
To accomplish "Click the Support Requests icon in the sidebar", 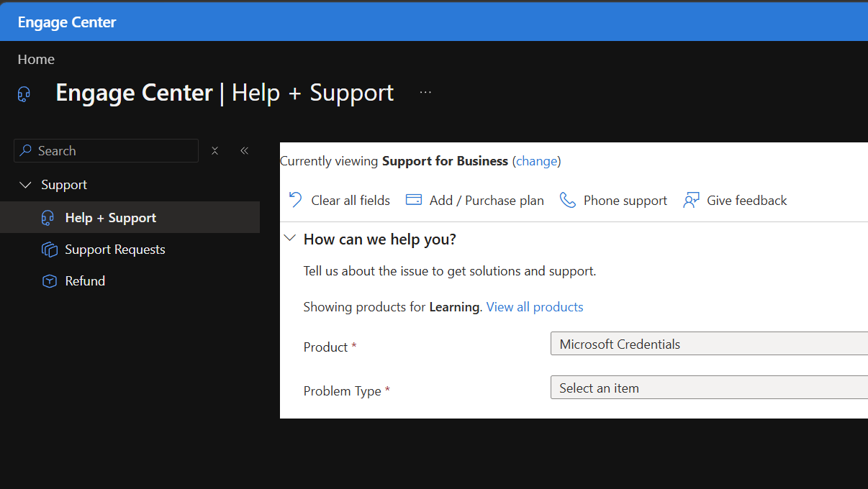I will click(x=49, y=250).
